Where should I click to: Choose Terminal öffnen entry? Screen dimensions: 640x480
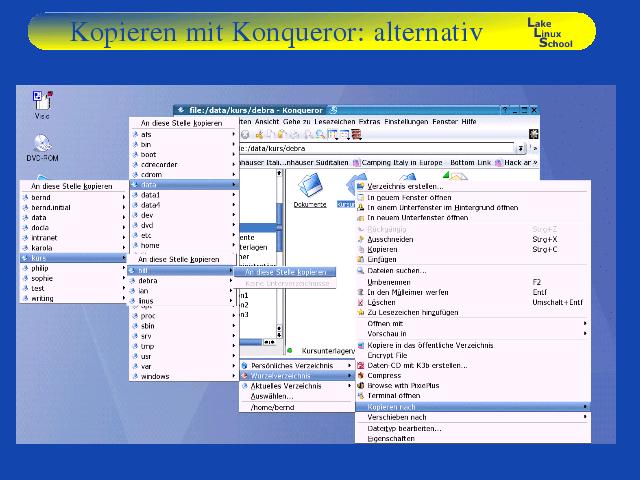tap(473, 396)
